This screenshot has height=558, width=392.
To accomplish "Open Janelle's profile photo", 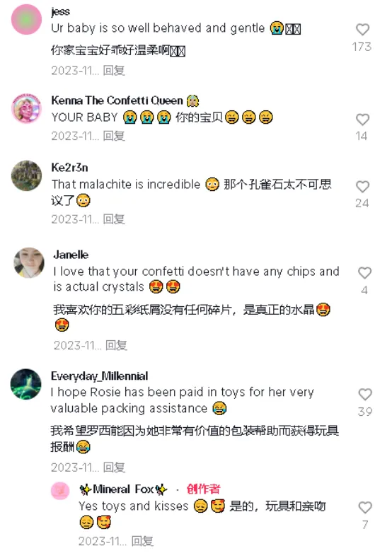I will (29, 262).
